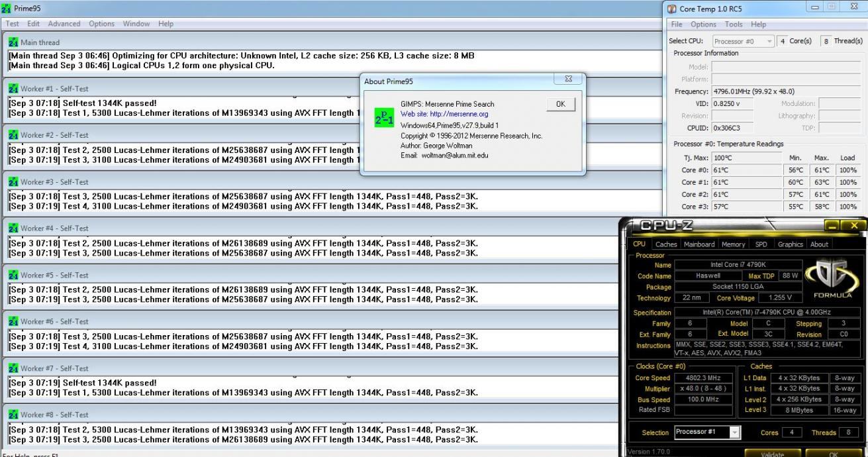868x457 pixels.
Task: Click OK in About Prime95 dialog
Action: pos(561,104)
